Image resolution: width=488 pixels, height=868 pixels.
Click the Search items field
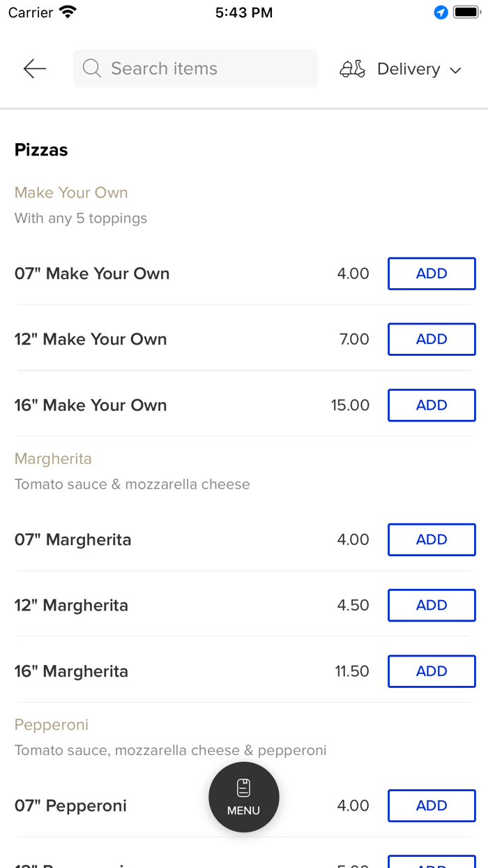(202, 68)
